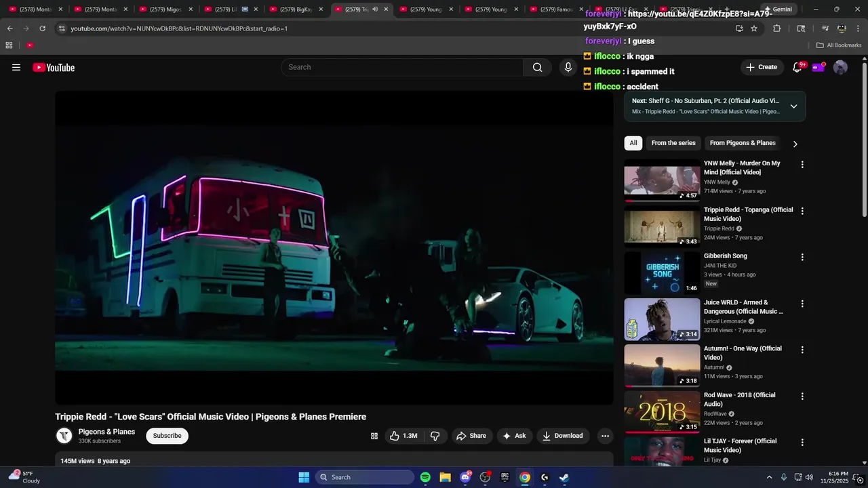The image size is (868, 488).
Task: Open Pigeons & Planes channel name link
Action: 106,432
